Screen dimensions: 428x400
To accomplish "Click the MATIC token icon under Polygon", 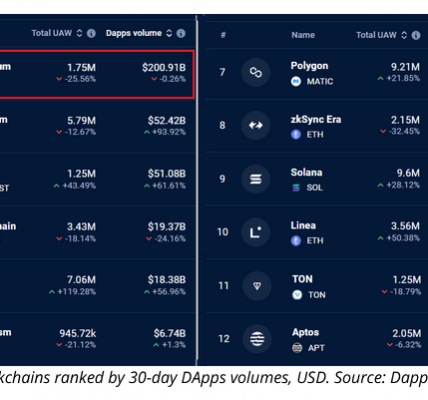I will (296, 81).
